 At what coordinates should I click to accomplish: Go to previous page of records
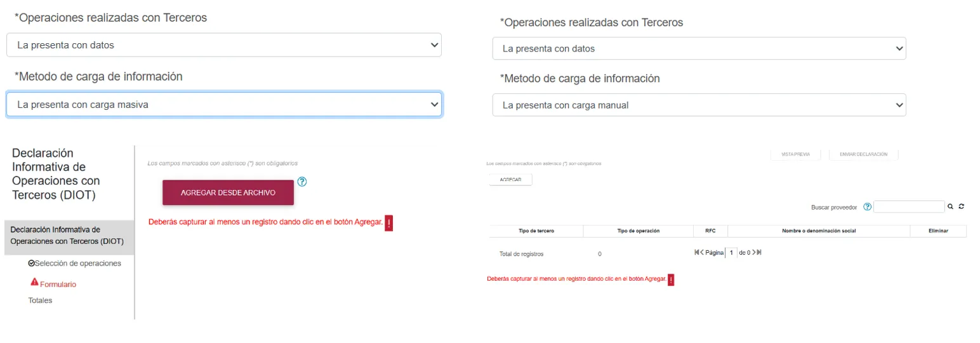pos(702,252)
